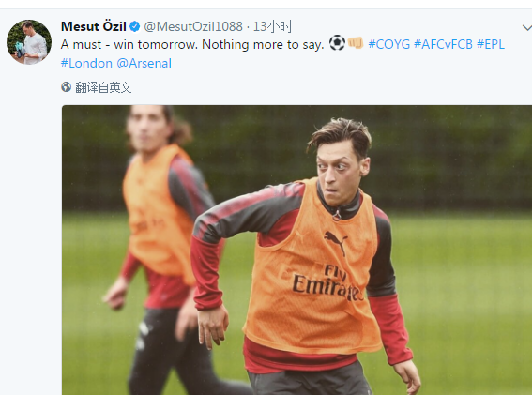Screen dimensions: 532x395
Task: Follow the #EPL hashtag link
Action: coord(491,44)
